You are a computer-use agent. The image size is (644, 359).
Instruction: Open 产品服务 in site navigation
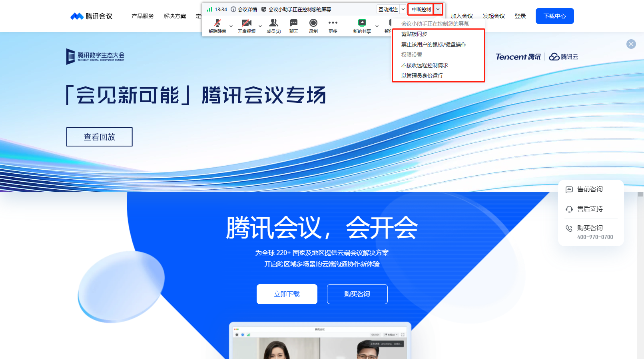point(143,16)
